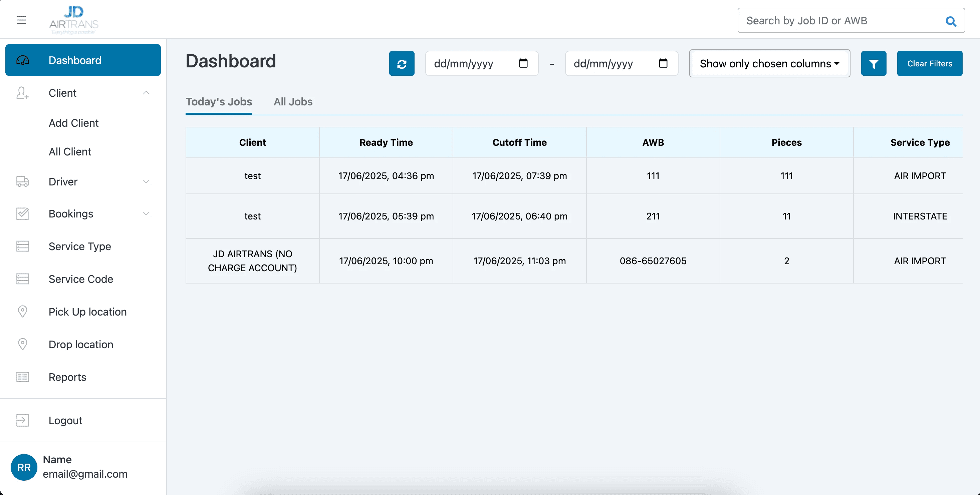Select ready time 17/06/2025, 10:00 pm
Viewport: 980px width, 495px height.
click(386, 261)
